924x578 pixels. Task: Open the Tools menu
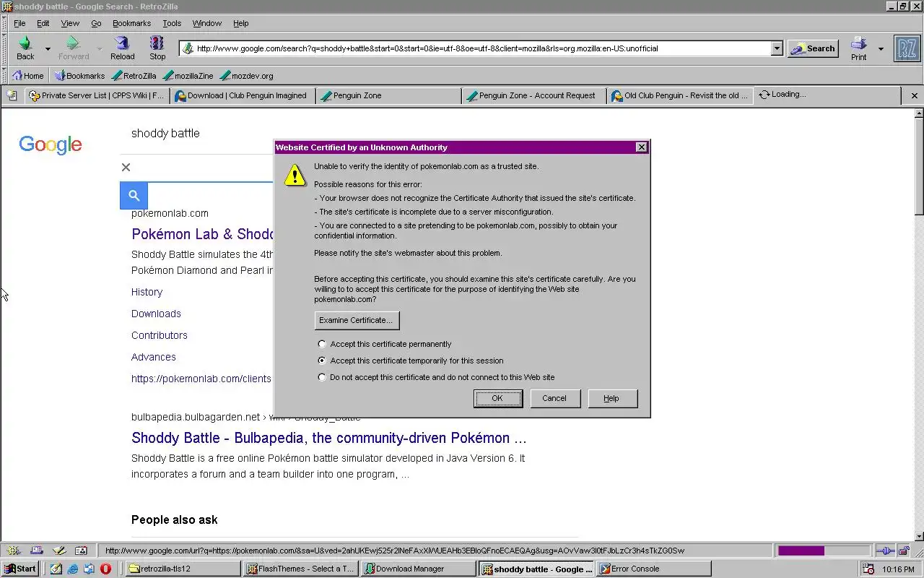pos(172,23)
